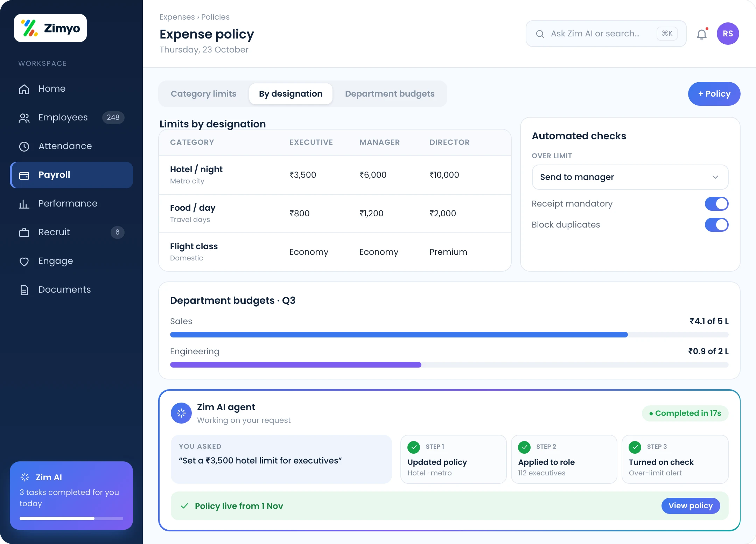Click the + Policy button
756x544 pixels.
click(x=714, y=94)
